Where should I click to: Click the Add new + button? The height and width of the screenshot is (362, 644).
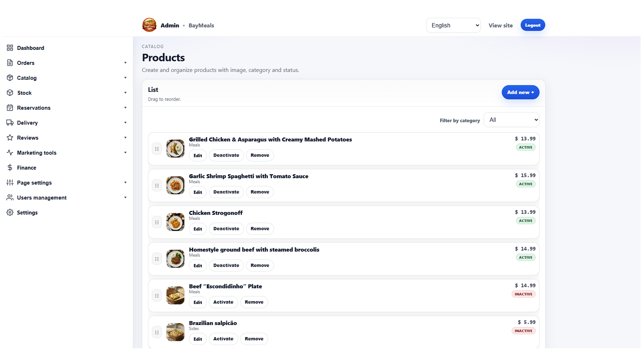520,92
